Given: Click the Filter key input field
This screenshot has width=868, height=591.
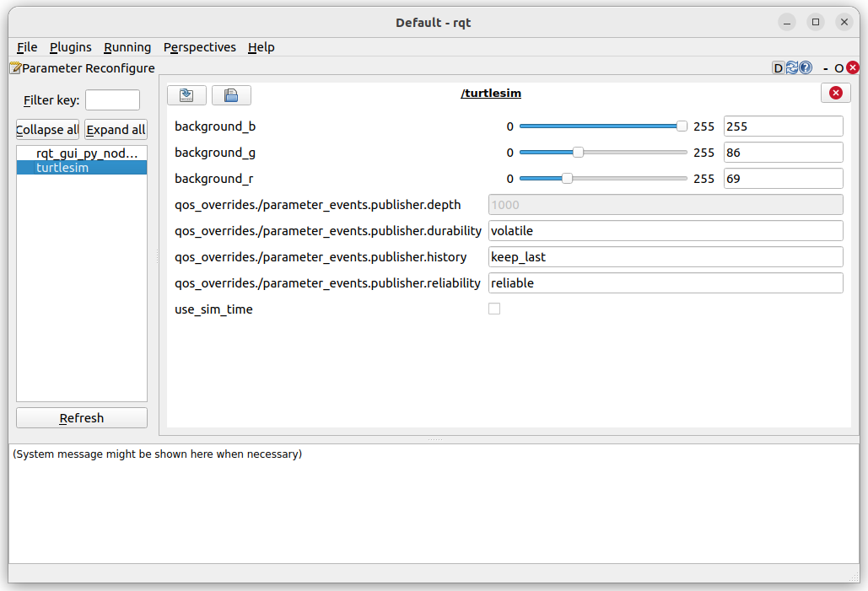Looking at the screenshot, I should coord(112,100).
